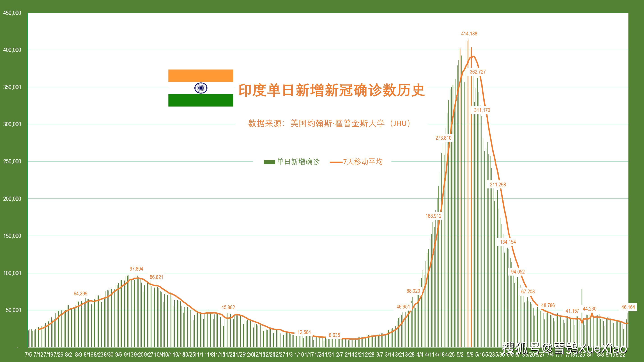Click the 46,164 final data label
Screen dimensions: 644x362
[628, 307]
